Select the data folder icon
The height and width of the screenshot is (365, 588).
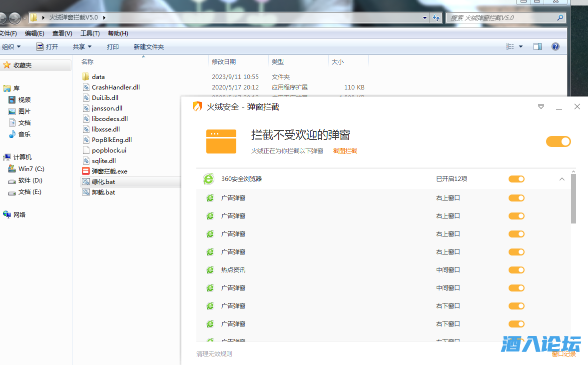click(86, 77)
